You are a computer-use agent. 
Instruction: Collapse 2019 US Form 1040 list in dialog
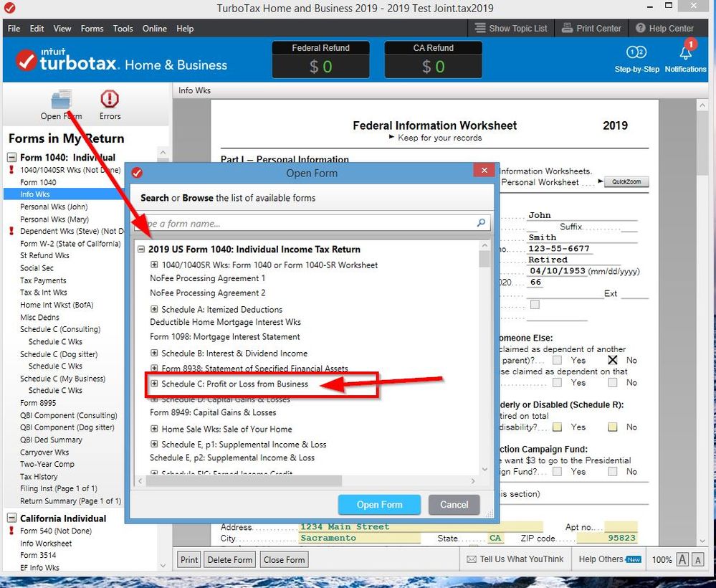[x=141, y=250]
